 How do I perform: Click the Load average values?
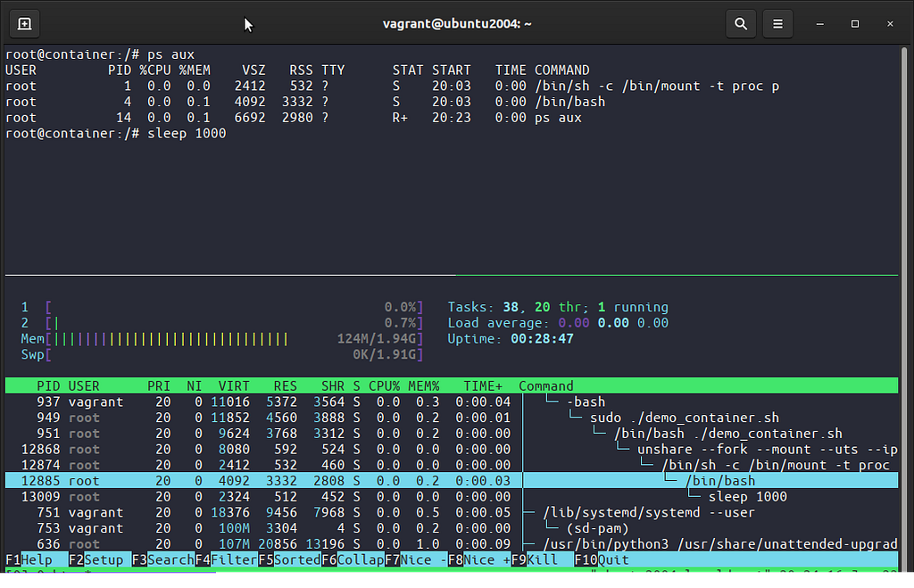coord(613,323)
